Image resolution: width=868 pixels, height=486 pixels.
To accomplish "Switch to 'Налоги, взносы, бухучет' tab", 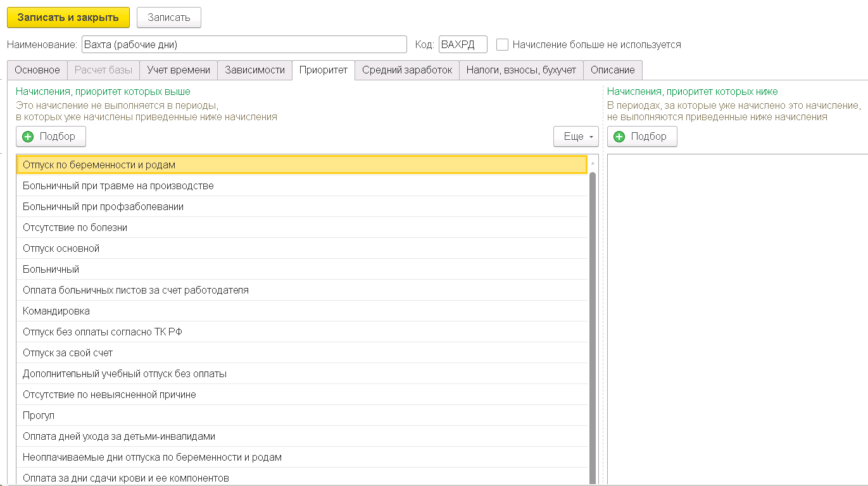I will (x=521, y=70).
